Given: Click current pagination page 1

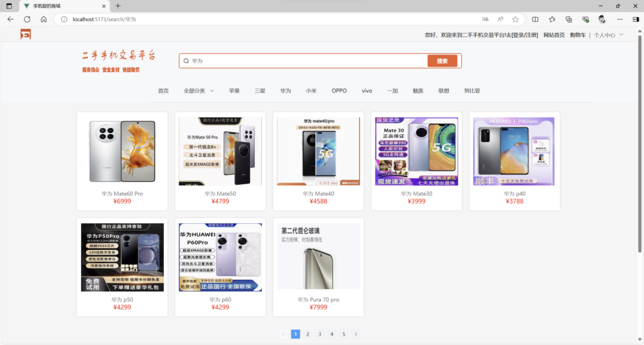Looking at the screenshot, I should pyautogui.click(x=295, y=334).
